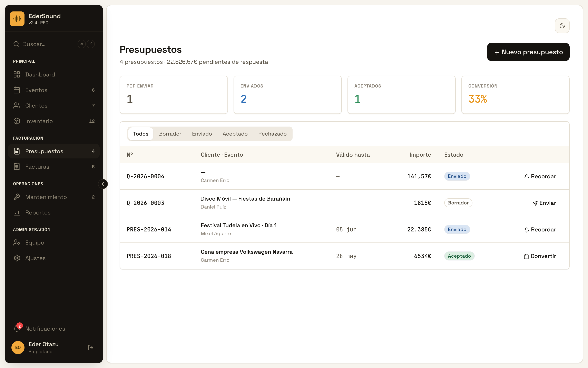Viewport: 588px width, 368px height.
Task: Click Enviado badge in PRES-2026-014 row
Action: [x=457, y=229]
